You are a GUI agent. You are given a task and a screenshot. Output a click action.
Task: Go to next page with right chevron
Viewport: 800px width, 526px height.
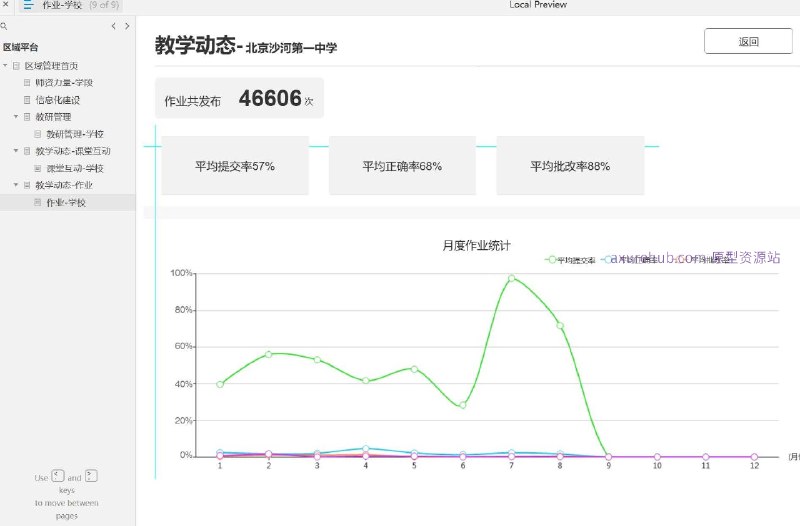(127, 26)
